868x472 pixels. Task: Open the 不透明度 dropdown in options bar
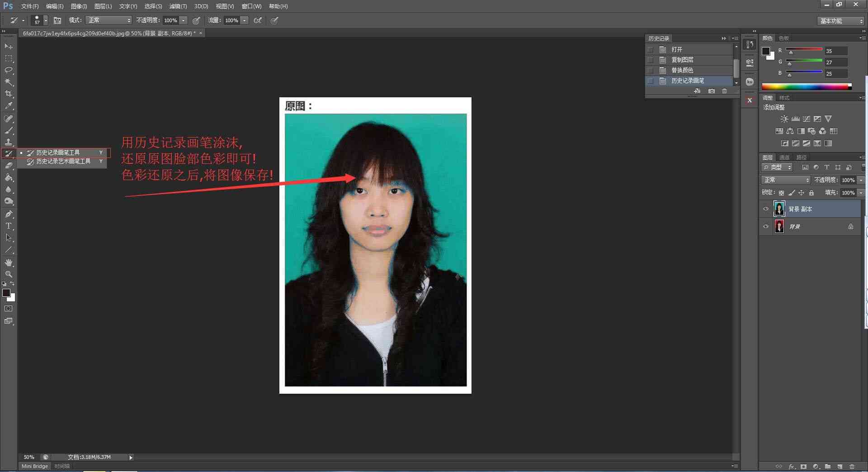coord(183,20)
